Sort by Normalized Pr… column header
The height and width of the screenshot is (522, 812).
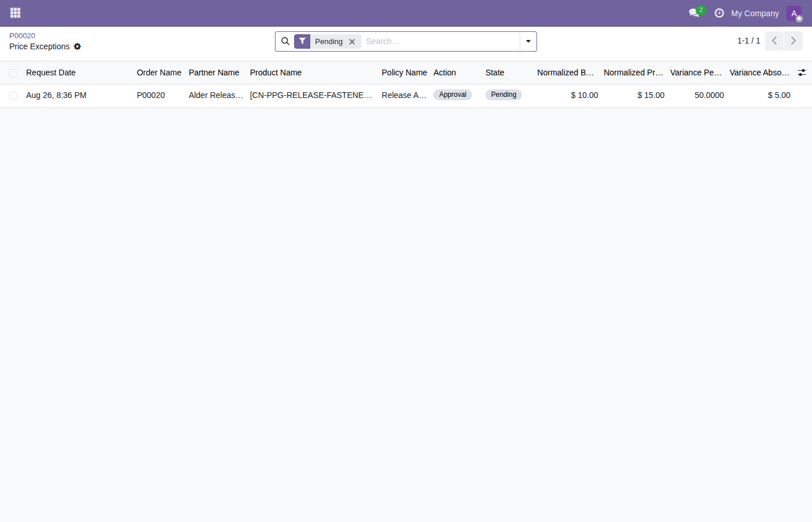(633, 72)
